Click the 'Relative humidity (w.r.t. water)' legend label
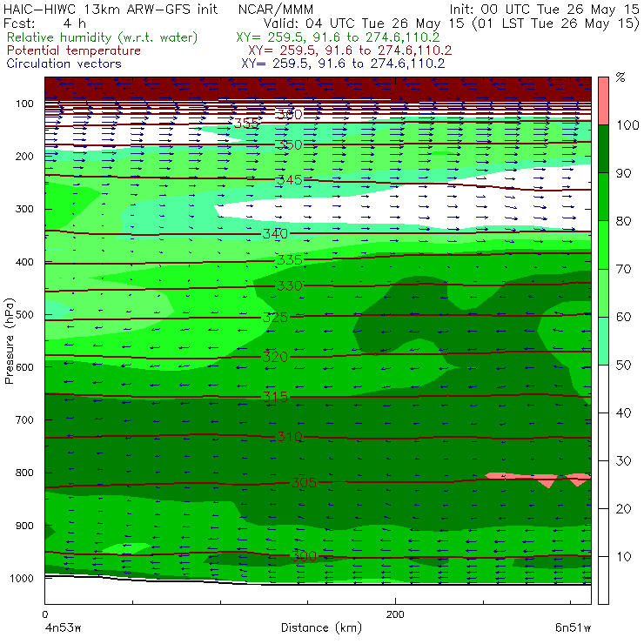Image resolution: width=644 pixels, height=644 pixels. [x=103, y=37]
